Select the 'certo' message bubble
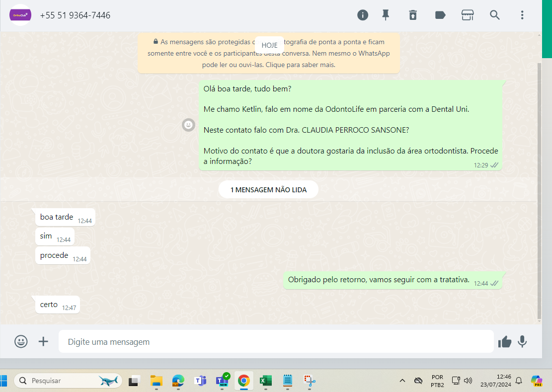 pyautogui.click(x=58, y=305)
